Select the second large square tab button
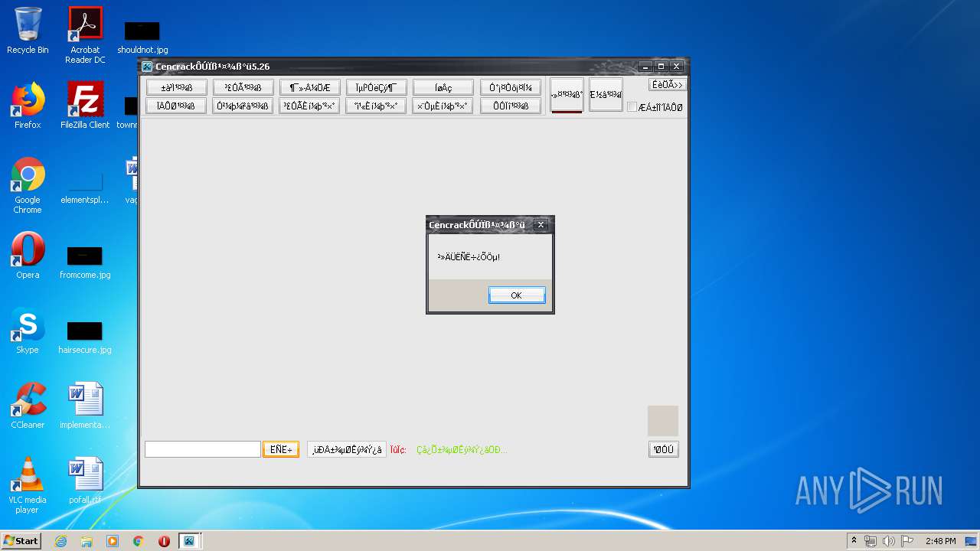The image size is (980, 551). tap(606, 95)
